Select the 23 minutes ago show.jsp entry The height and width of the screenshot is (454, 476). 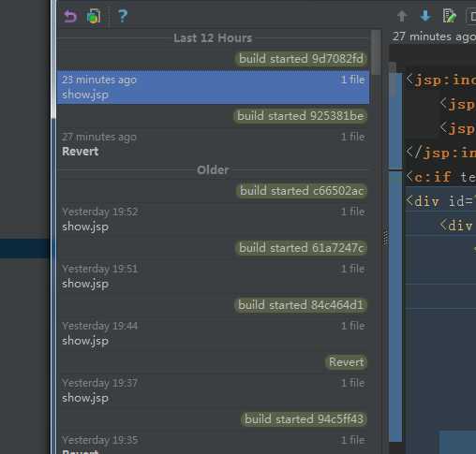[x=214, y=87]
